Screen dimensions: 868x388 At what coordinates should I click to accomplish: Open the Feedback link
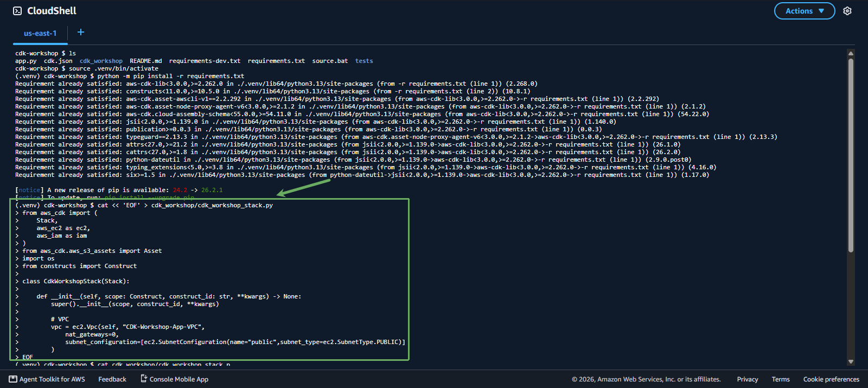point(112,379)
